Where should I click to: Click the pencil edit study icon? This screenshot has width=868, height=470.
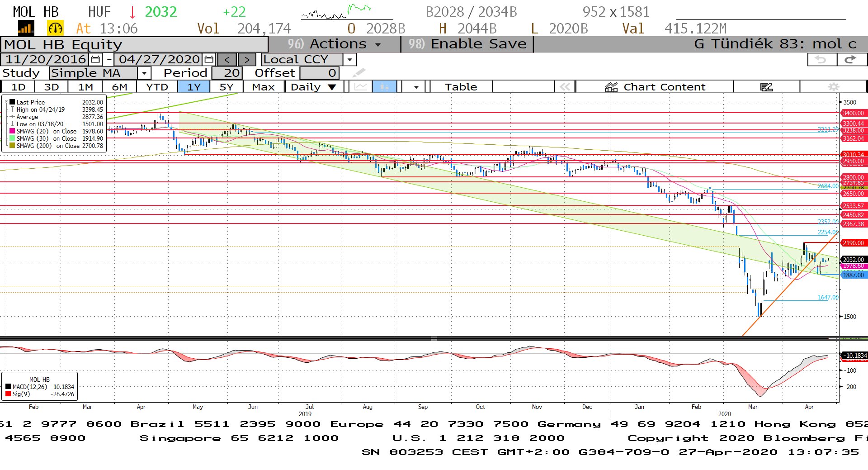point(359,73)
